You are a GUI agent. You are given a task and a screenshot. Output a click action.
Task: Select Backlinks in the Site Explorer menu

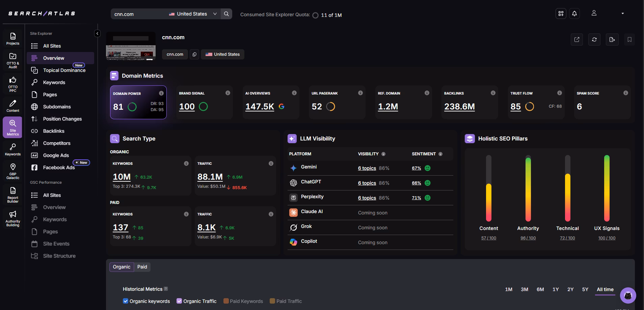point(54,131)
